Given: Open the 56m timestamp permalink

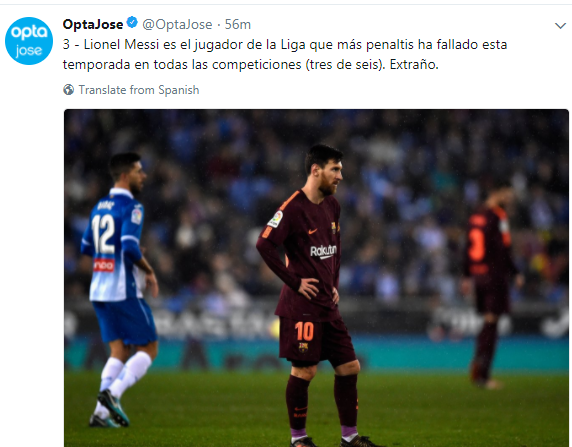Looking at the screenshot, I should pyautogui.click(x=237, y=24).
